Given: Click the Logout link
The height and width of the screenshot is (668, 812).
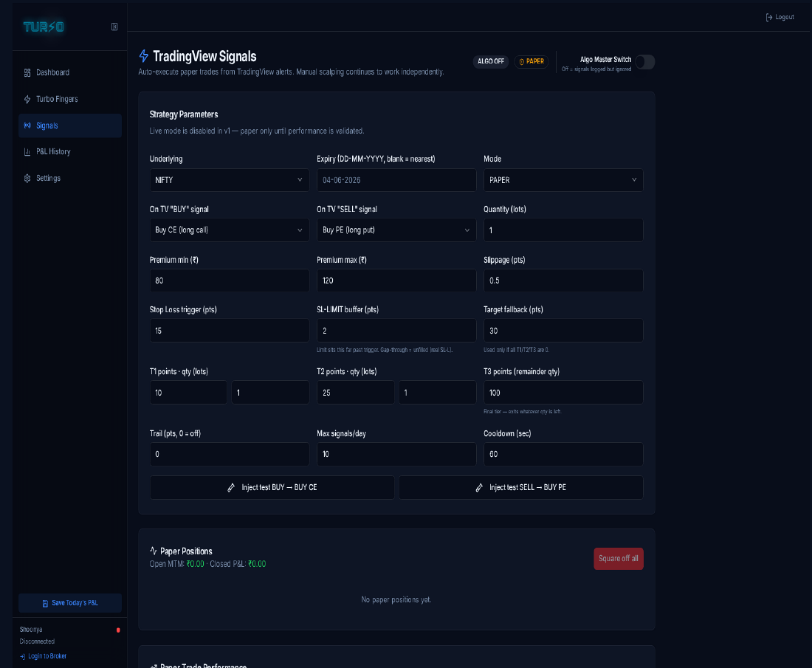Looking at the screenshot, I should tap(780, 17).
